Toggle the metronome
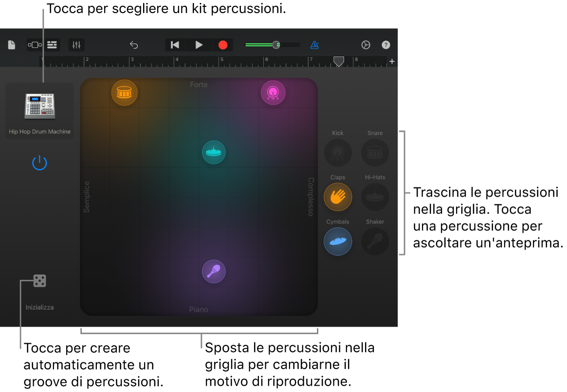 314,45
